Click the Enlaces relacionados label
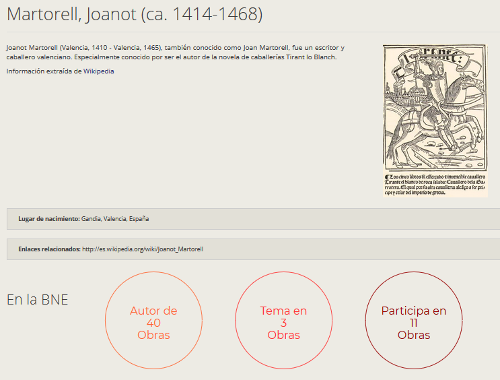The image size is (500, 380). click(x=49, y=249)
